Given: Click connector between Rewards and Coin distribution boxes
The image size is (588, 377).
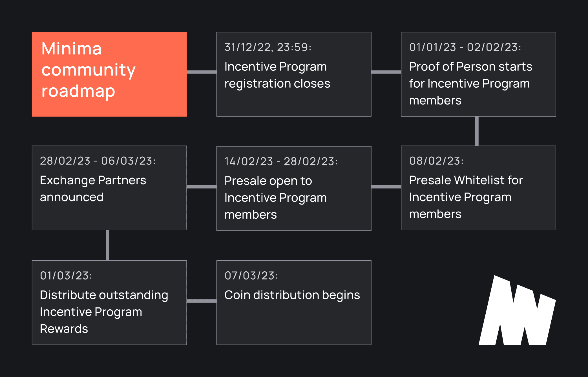Looking at the screenshot, I should (202, 301).
